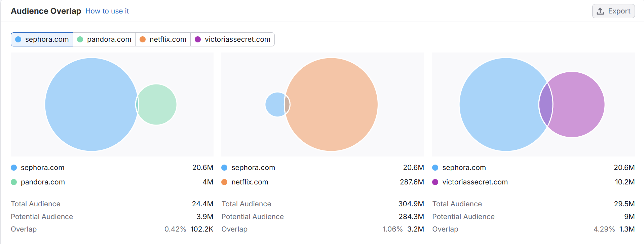Select the sephora.com tab
Image resolution: width=644 pixels, height=244 pixels.
coord(42,39)
